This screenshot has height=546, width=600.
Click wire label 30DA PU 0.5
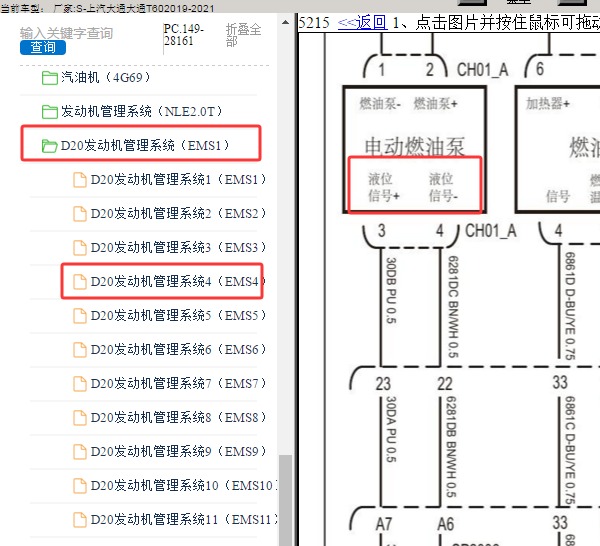391,429
